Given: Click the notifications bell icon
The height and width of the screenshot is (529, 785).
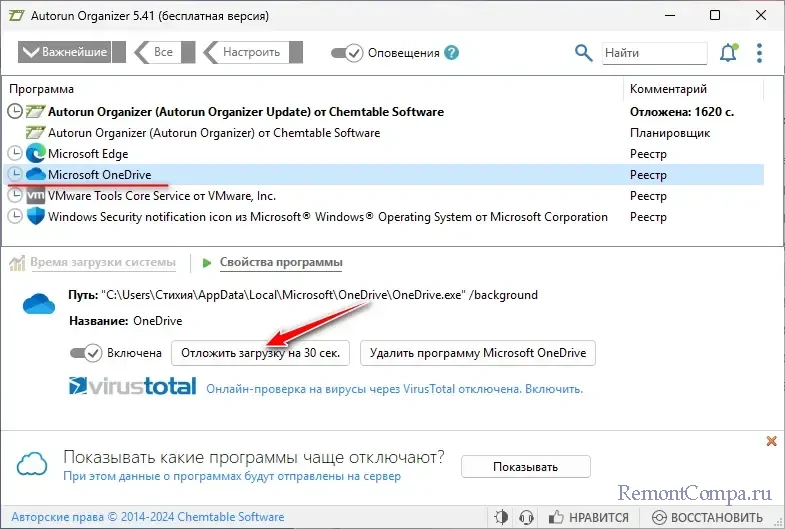Looking at the screenshot, I should click(x=727, y=52).
